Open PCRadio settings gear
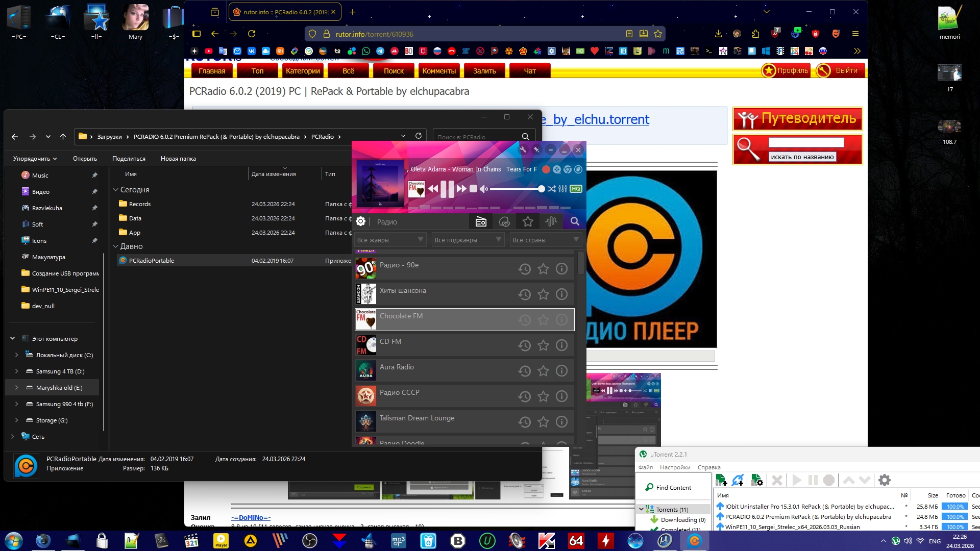The height and width of the screenshot is (551, 980). click(360, 221)
